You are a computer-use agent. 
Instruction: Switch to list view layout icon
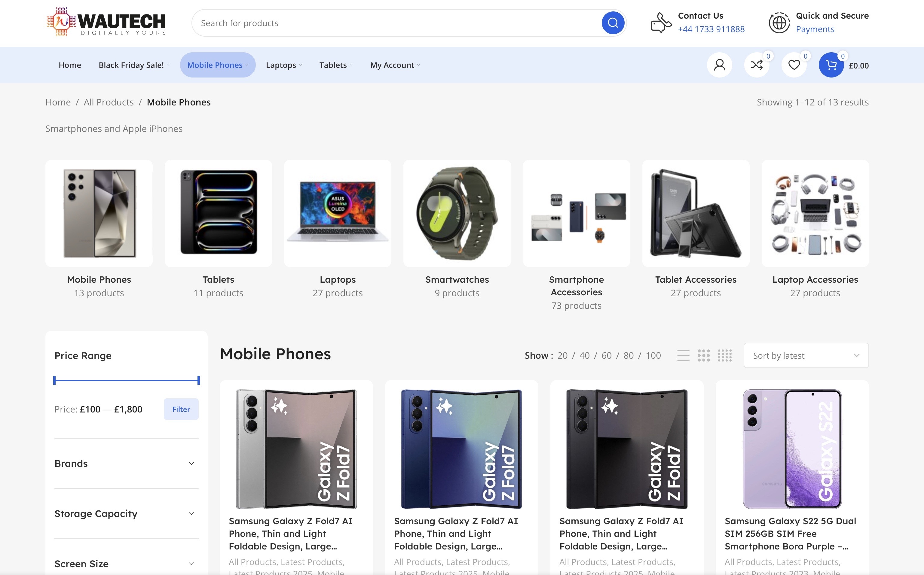tap(683, 356)
